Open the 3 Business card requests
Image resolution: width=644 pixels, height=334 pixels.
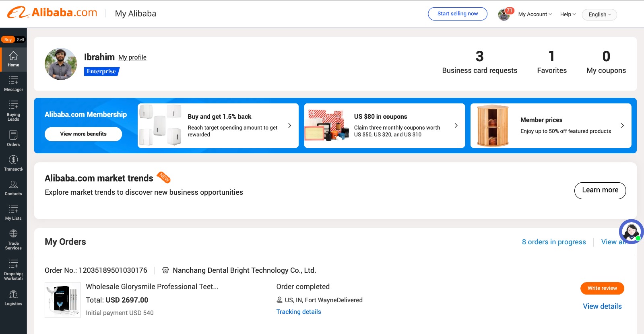(x=479, y=62)
